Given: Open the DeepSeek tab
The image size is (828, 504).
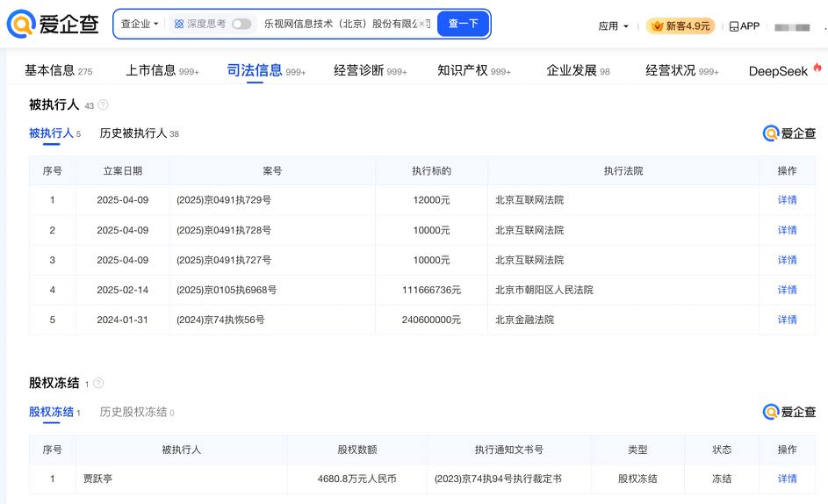Looking at the screenshot, I should [778, 71].
